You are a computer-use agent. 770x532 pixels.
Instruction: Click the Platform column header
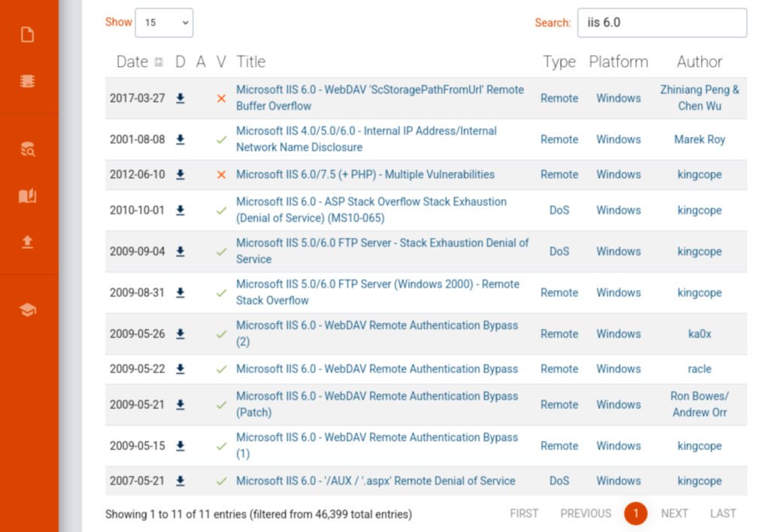coord(619,62)
